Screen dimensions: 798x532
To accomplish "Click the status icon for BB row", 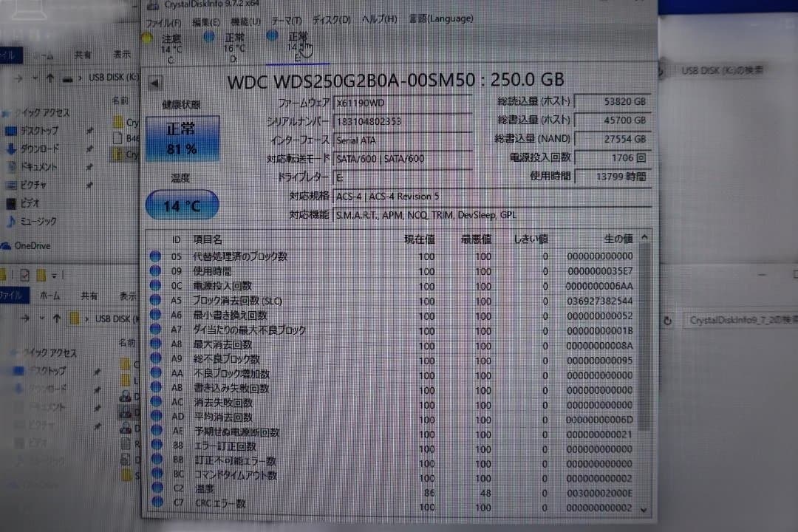I will tap(157, 459).
